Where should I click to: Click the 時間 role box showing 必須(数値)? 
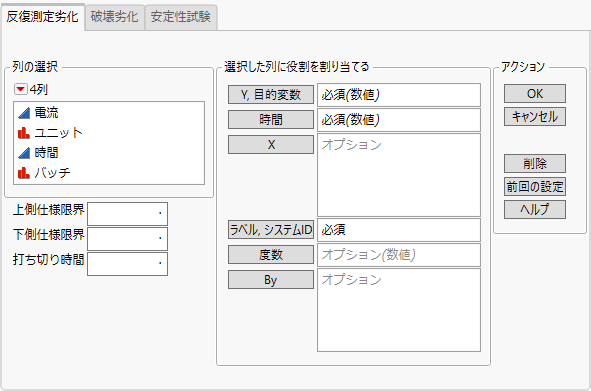click(x=399, y=120)
